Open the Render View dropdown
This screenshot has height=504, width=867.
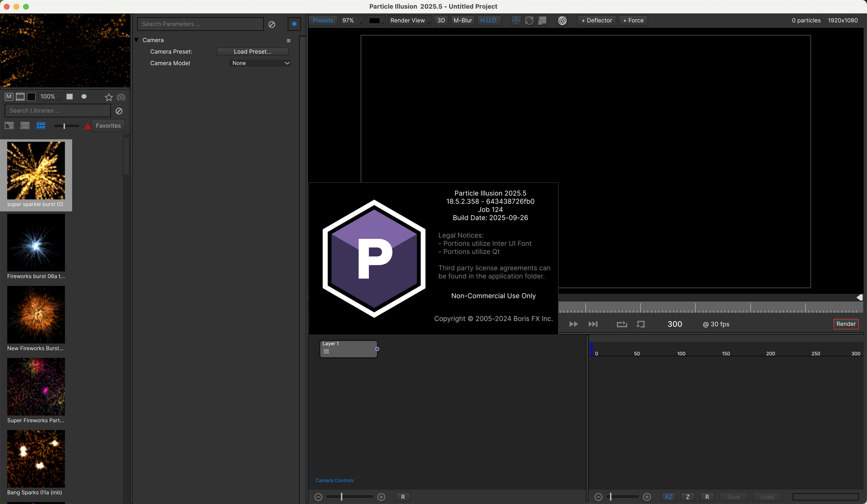[x=408, y=21]
